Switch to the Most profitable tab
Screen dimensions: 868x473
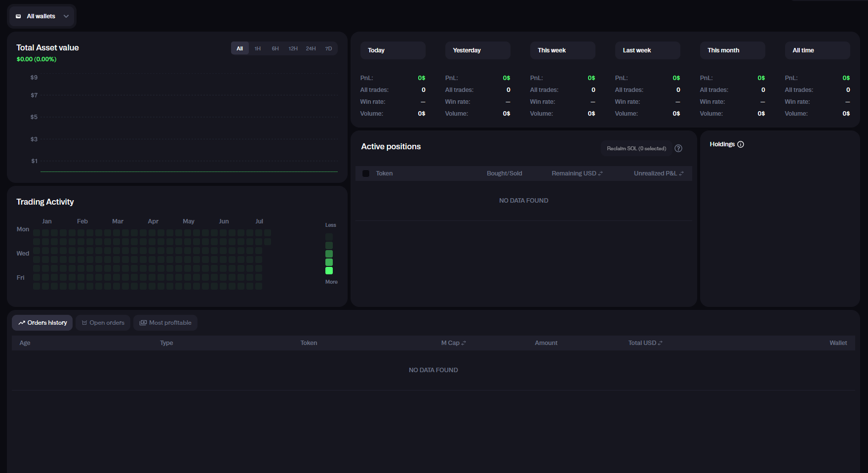[165, 323]
